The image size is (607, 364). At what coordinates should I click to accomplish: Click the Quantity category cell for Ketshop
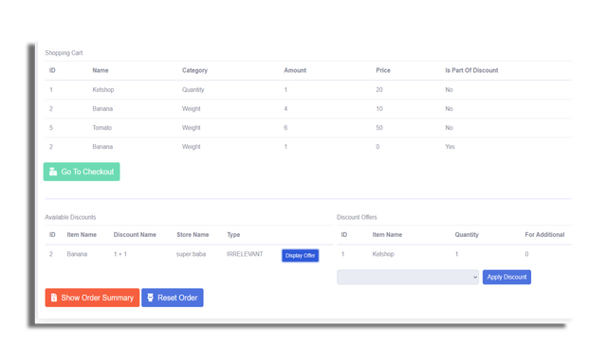point(193,90)
